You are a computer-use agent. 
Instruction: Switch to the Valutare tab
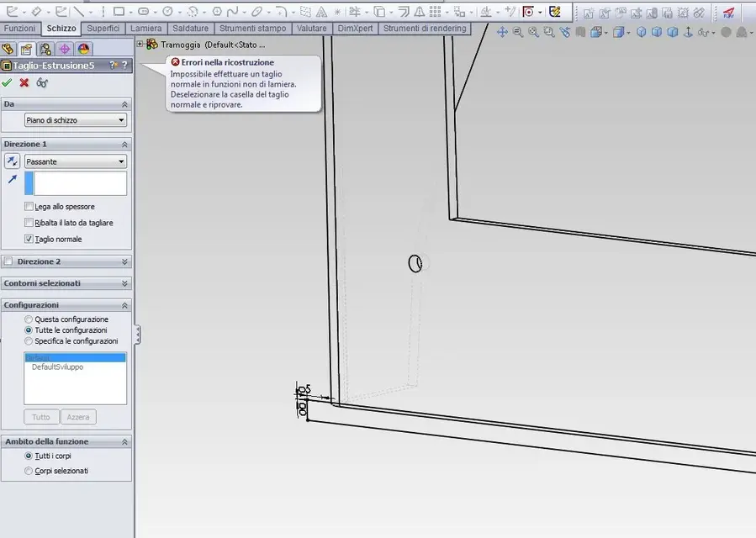coord(311,29)
